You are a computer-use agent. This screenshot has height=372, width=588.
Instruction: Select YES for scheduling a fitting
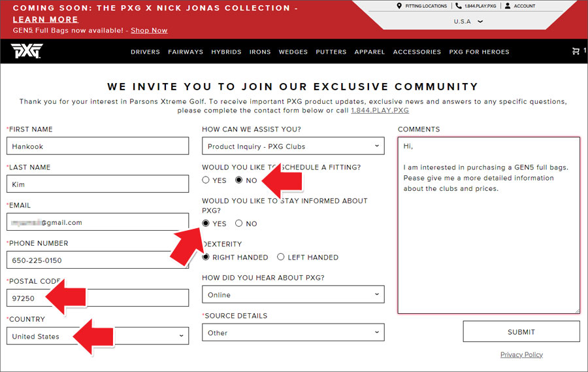(206, 180)
